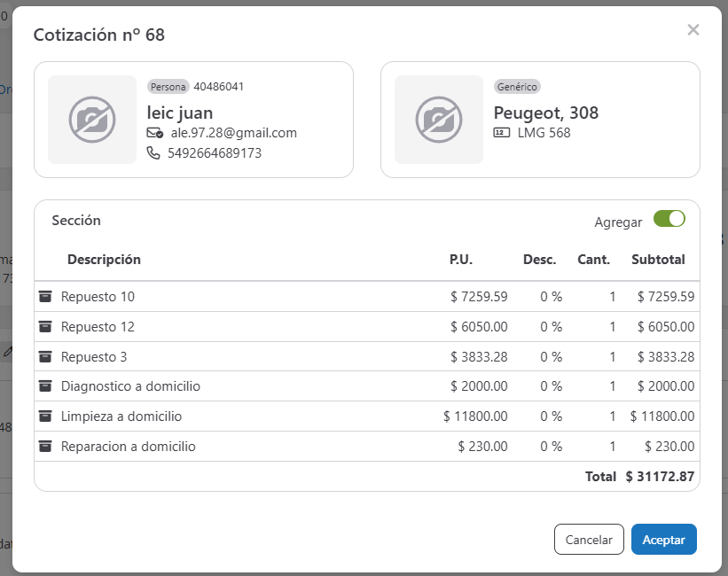Click the phone icon next to 5492664689173
The image size is (728, 576).
tap(154, 152)
